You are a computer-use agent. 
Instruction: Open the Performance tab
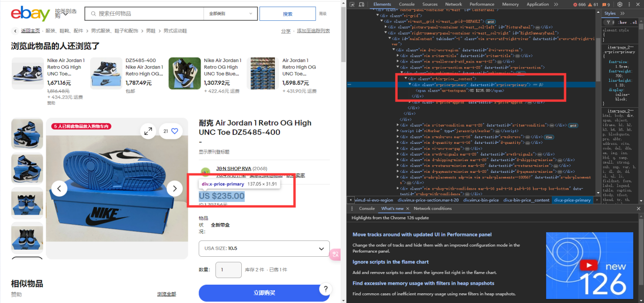pos(482,4)
